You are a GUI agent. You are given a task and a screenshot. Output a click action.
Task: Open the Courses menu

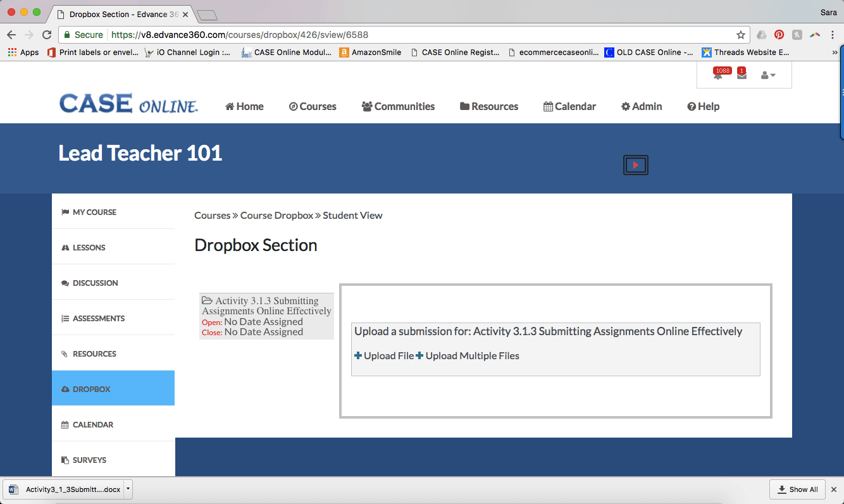(313, 106)
